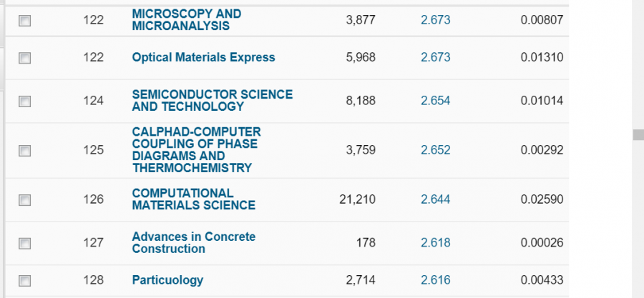The width and height of the screenshot is (644, 298).
Task: Open the 2.644 impact factor link
Action: tap(435, 199)
